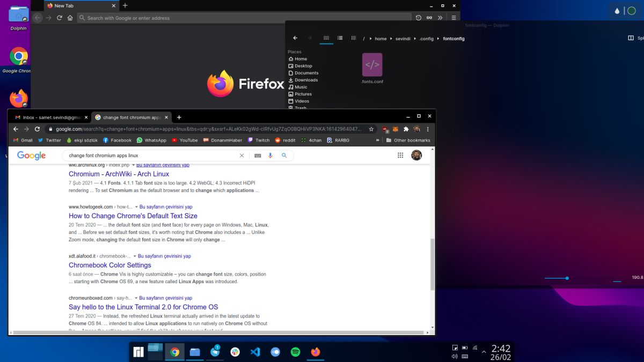Show Firefox history toolbar icon
Viewport: 644px width, 362px height.
[419, 18]
